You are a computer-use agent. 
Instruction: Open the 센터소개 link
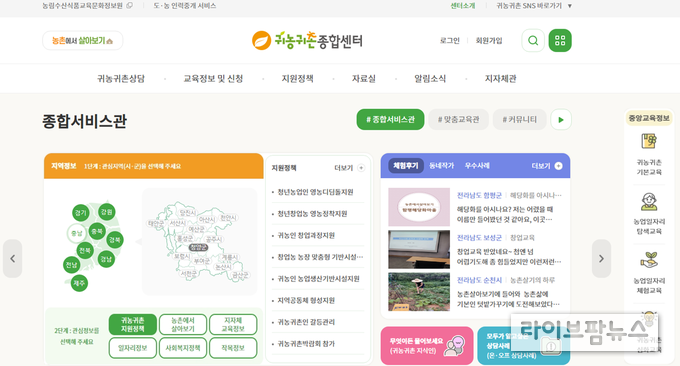coord(463,6)
